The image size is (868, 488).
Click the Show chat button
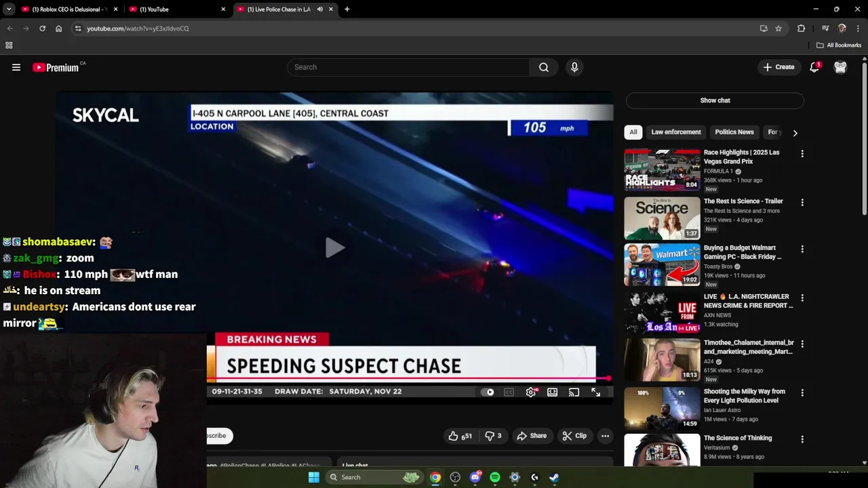pyautogui.click(x=715, y=100)
